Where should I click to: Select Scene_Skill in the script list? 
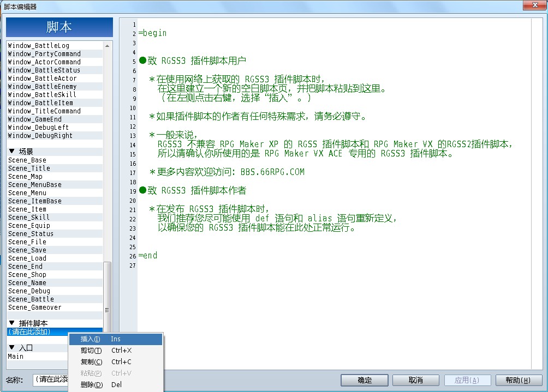pos(55,218)
